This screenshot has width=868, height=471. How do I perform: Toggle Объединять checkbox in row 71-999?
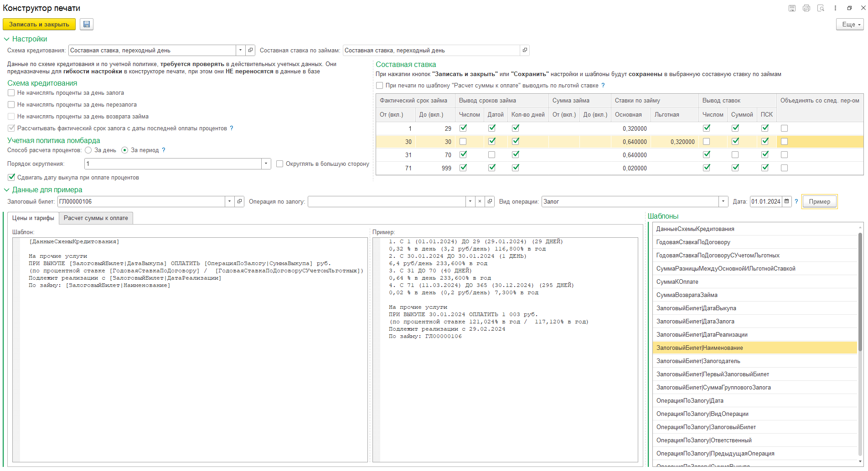point(784,168)
